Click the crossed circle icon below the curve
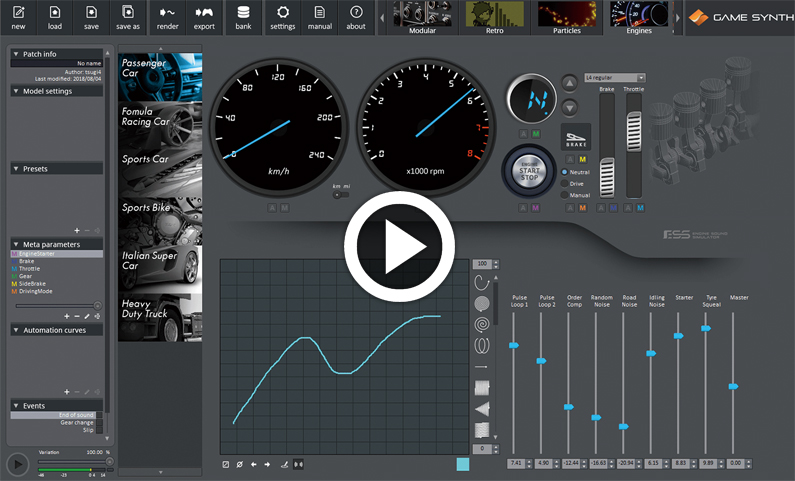Screen dimensions: 795x481 pyautogui.click(x=239, y=464)
